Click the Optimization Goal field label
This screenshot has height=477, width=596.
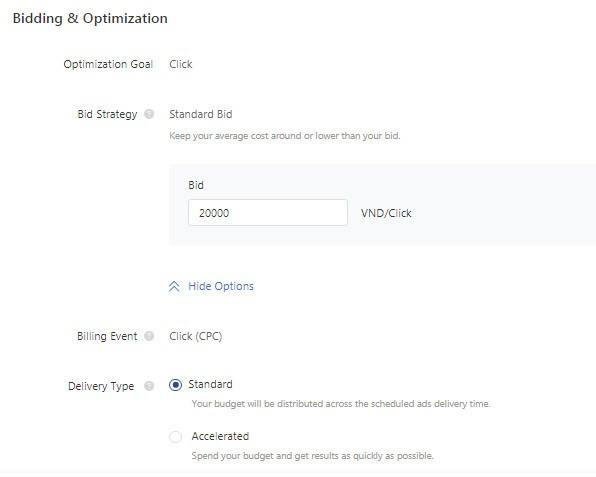[x=108, y=64]
